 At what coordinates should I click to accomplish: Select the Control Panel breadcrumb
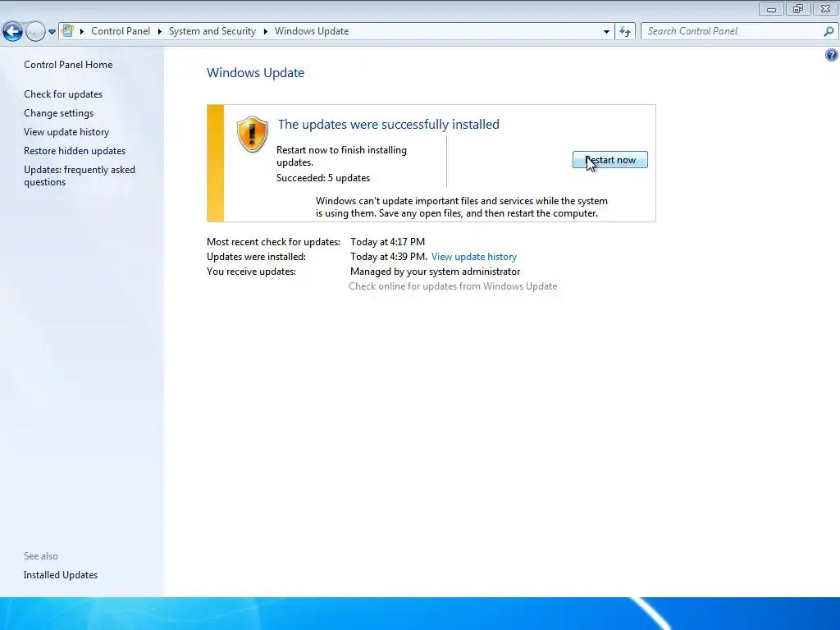point(121,31)
